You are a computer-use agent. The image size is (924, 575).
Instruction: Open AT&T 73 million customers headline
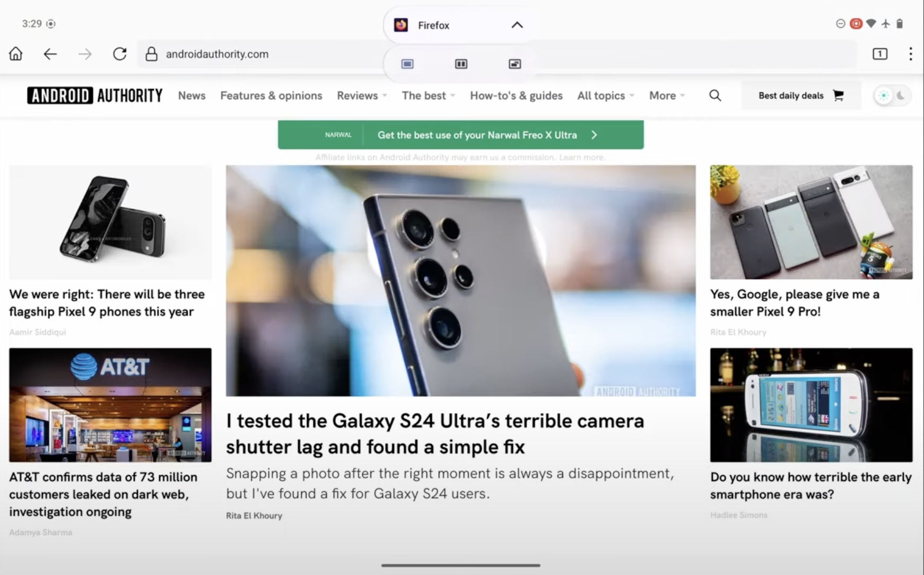click(103, 494)
